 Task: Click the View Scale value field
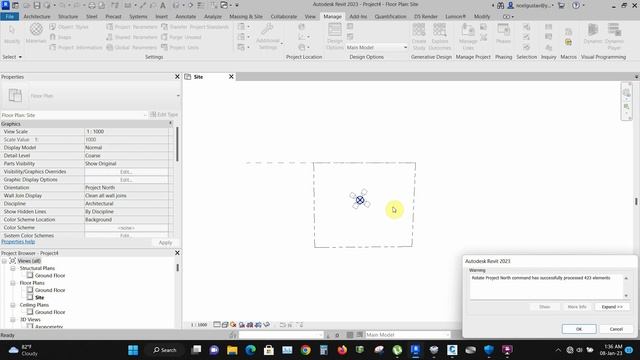coord(126,131)
